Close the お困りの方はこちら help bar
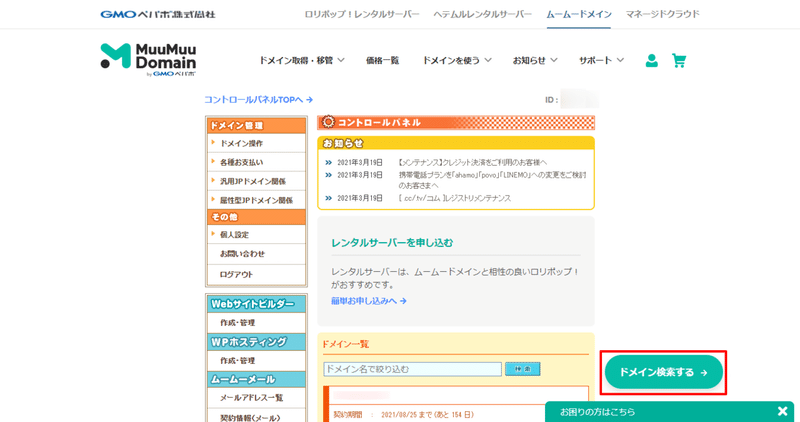Screen dimensions: 800x422 point(783,411)
